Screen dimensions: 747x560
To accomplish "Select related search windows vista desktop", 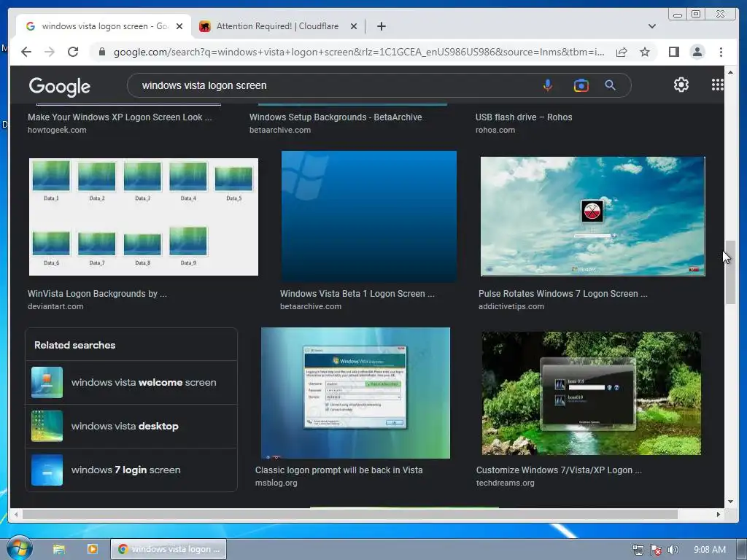I will 131,426.
